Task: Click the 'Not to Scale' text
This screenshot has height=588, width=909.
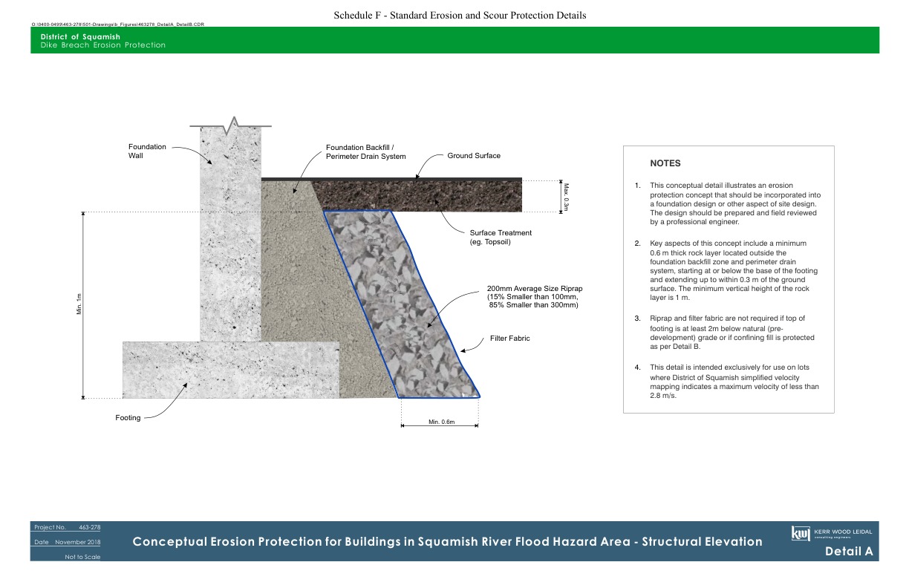Action: 82,557
